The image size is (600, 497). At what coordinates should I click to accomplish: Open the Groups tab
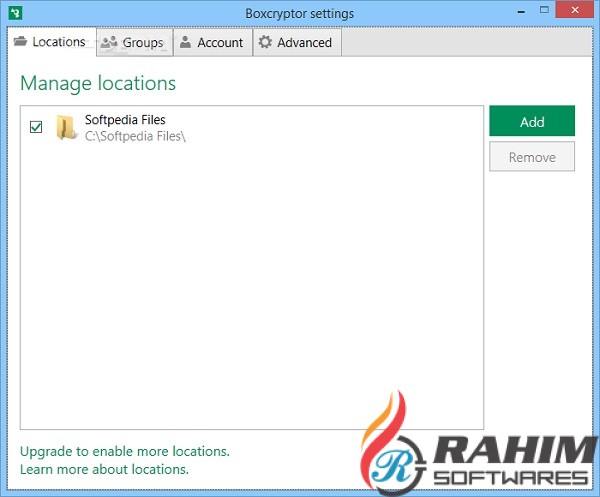135,42
